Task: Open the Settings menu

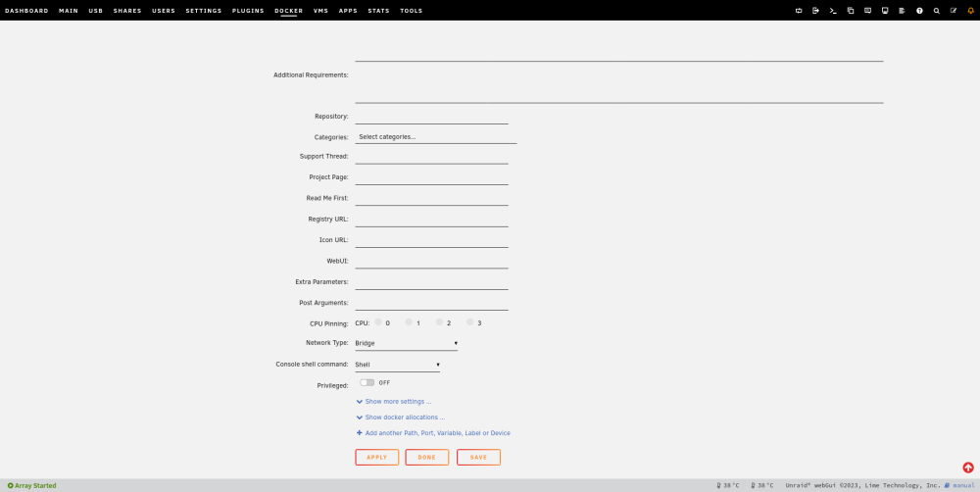Action: click(x=204, y=11)
